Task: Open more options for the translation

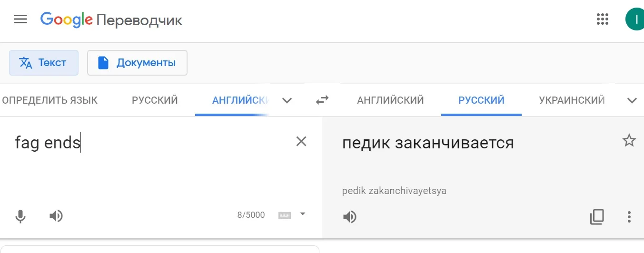Action: (629, 217)
